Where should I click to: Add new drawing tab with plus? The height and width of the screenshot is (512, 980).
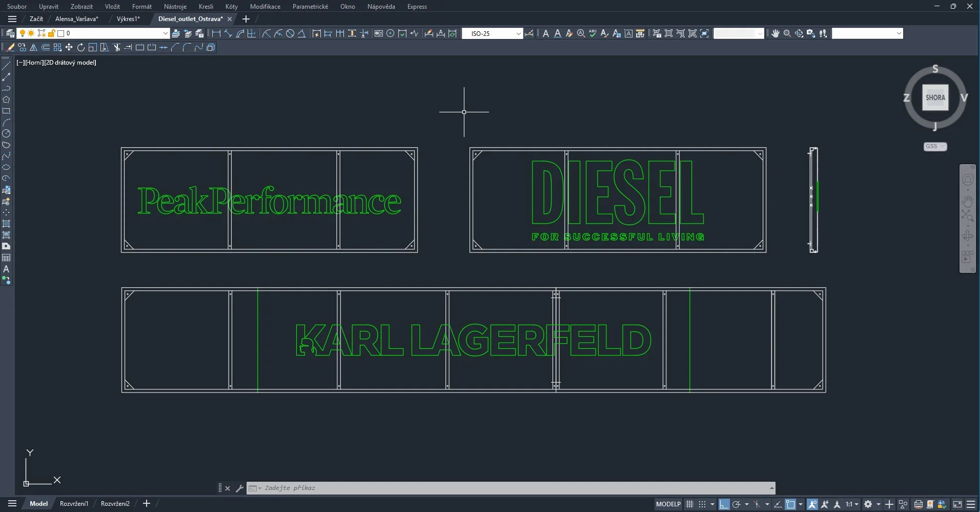pyautogui.click(x=246, y=19)
